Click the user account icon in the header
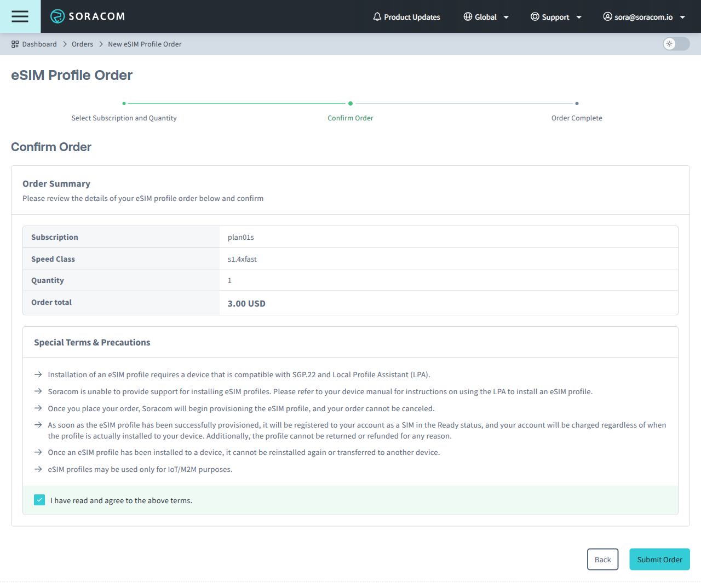The width and height of the screenshot is (701, 588). (607, 16)
